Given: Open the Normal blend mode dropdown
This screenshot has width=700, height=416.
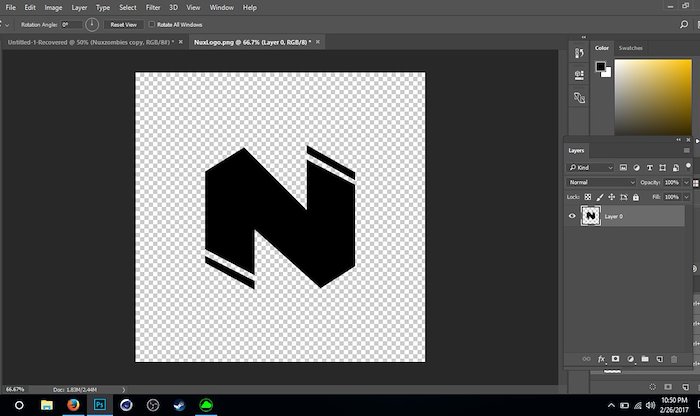Looking at the screenshot, I should pyautogui.click(x=601, y=182).
